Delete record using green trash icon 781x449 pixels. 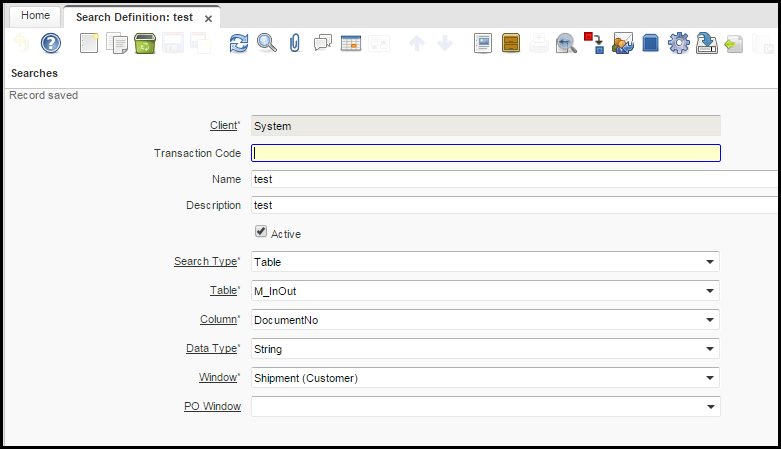tap(145, 43)
